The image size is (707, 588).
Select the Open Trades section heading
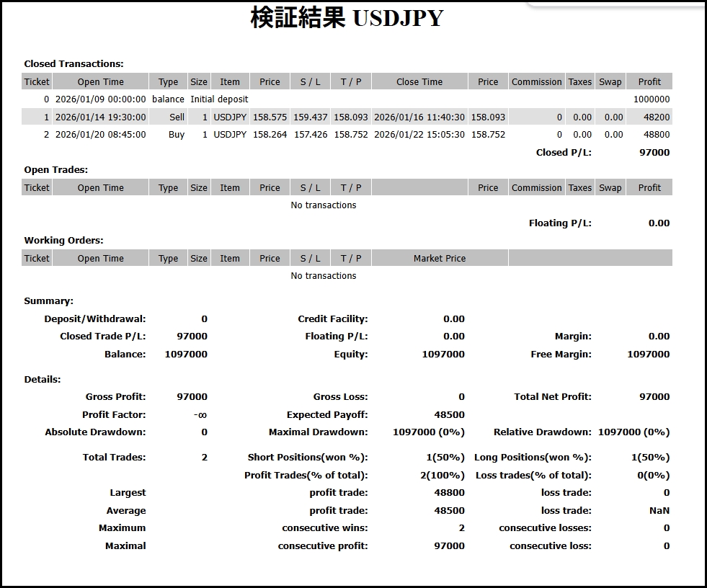tap(55, 170)
